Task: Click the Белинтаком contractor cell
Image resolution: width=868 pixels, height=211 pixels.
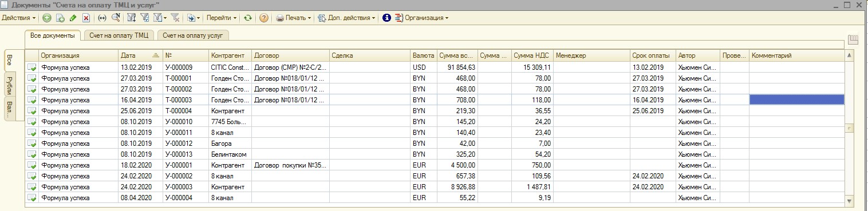Action: coord(230,154)
